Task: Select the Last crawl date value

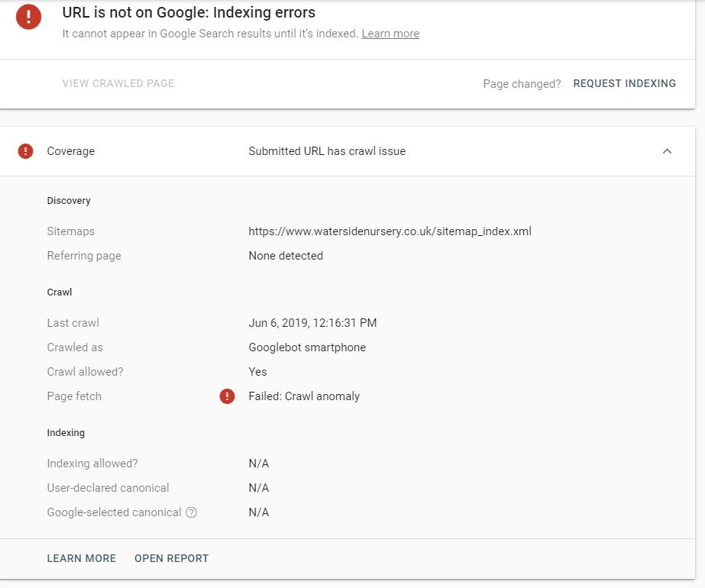Action: pos(312,322)
